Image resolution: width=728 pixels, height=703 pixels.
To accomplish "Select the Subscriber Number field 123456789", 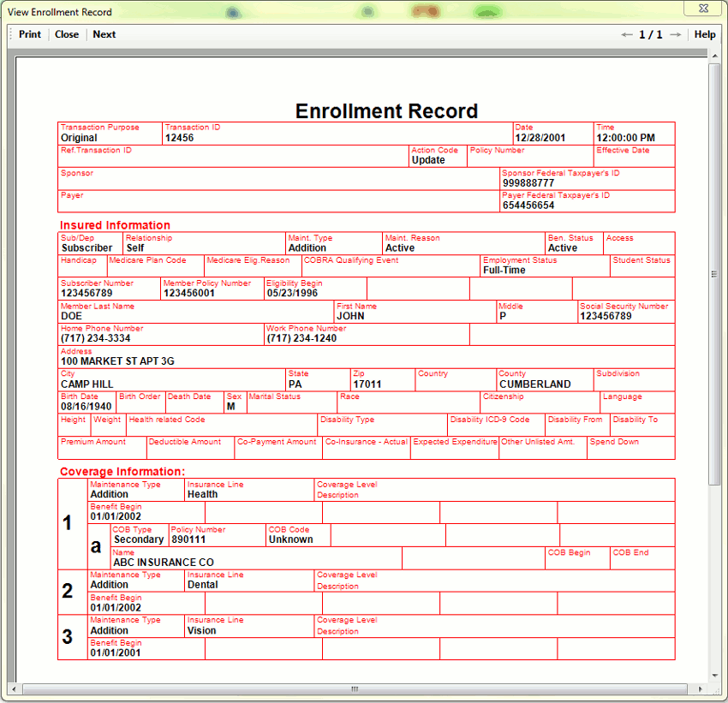I will tap(87, 293).
